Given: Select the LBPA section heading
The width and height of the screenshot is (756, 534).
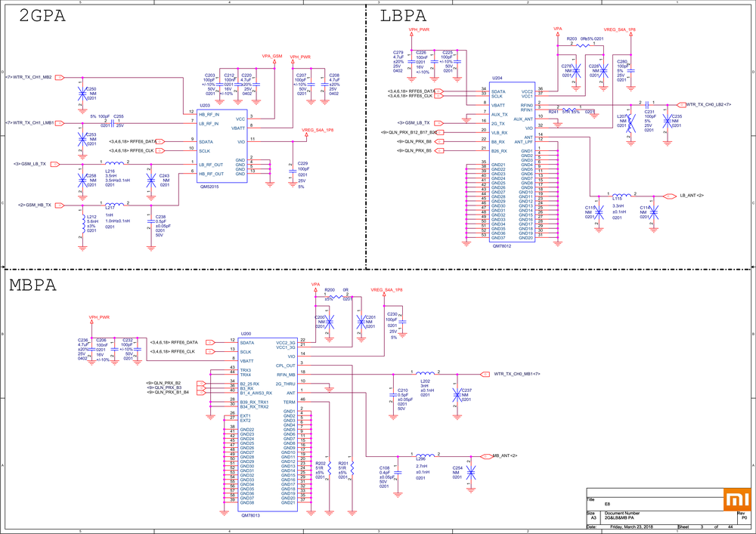Looking at the screenshot, I should pyautogui.click(x=403, y=15).
